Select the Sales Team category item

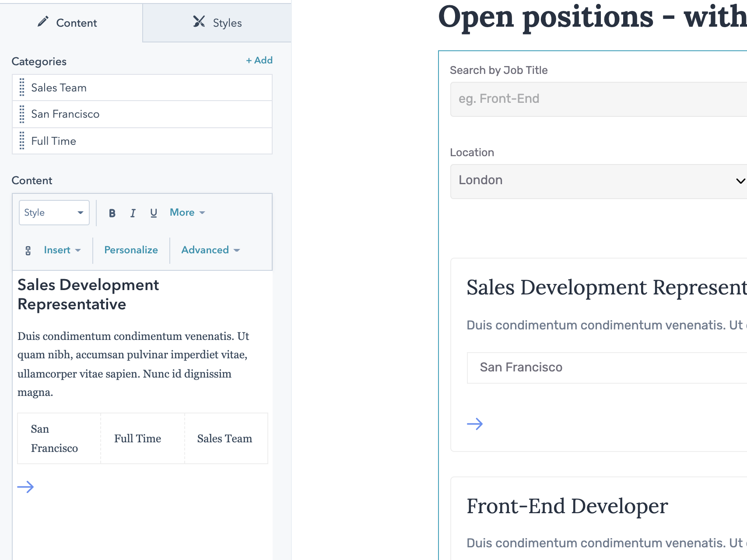coord(59,87)
